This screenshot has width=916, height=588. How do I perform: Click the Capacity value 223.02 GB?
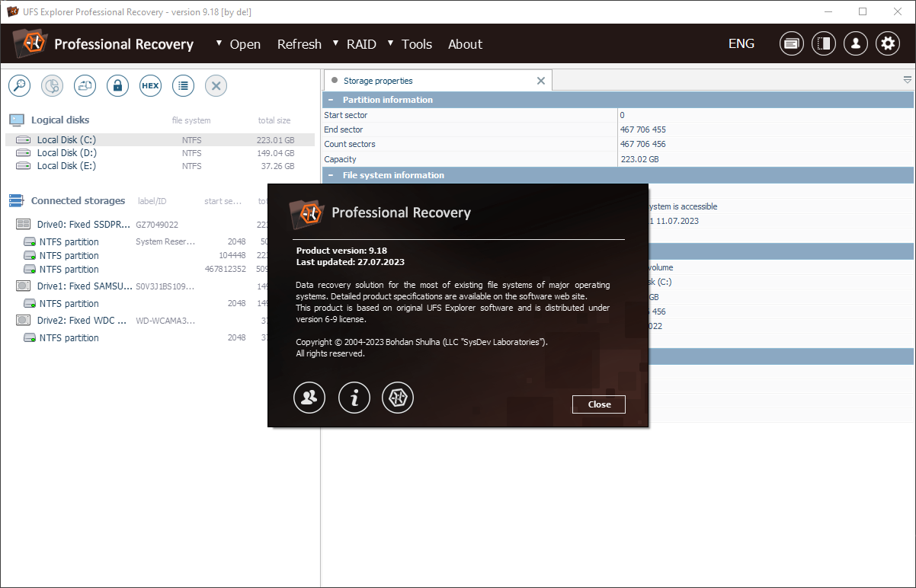click(x=639, y=159)
